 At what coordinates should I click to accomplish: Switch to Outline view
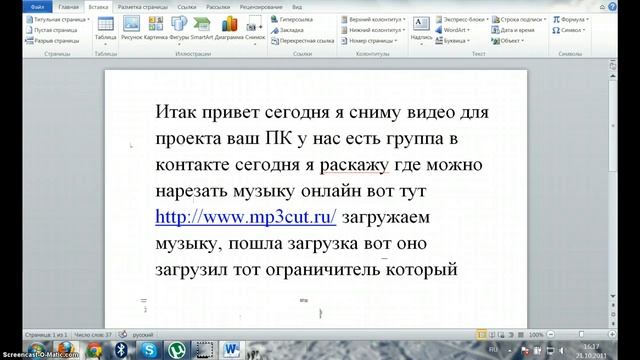click(x=511, y=335)
